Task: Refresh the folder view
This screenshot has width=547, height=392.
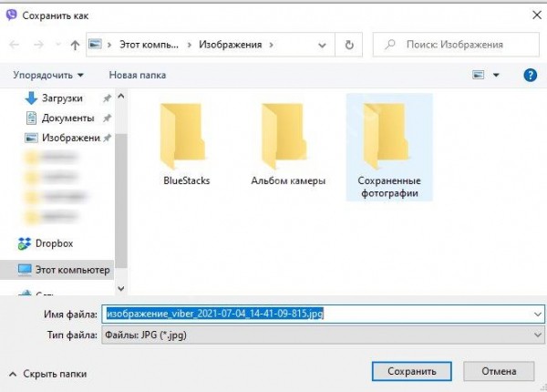Action: click(x=349, y=45)
